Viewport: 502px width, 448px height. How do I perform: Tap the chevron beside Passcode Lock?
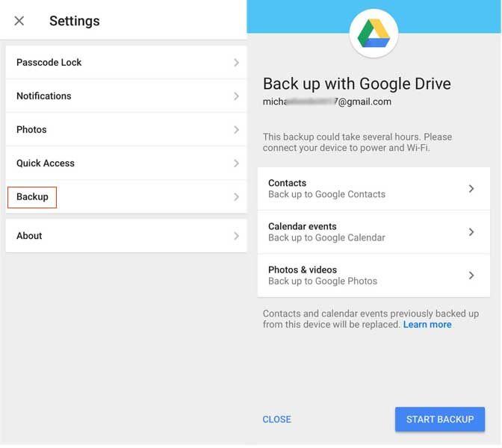[236, 63]
